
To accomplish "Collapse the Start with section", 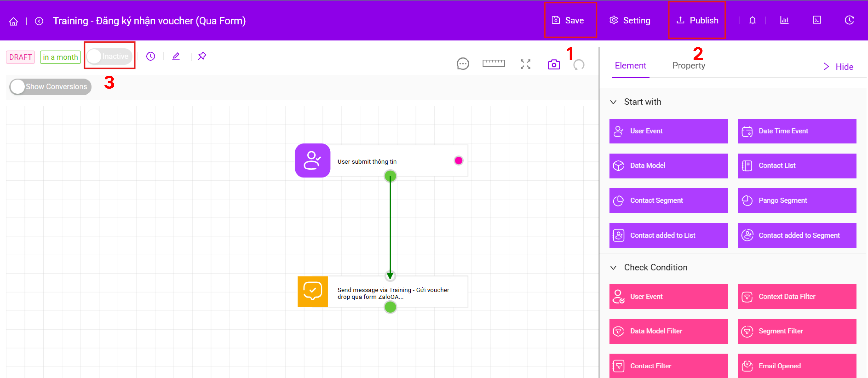I will point(613,102).
